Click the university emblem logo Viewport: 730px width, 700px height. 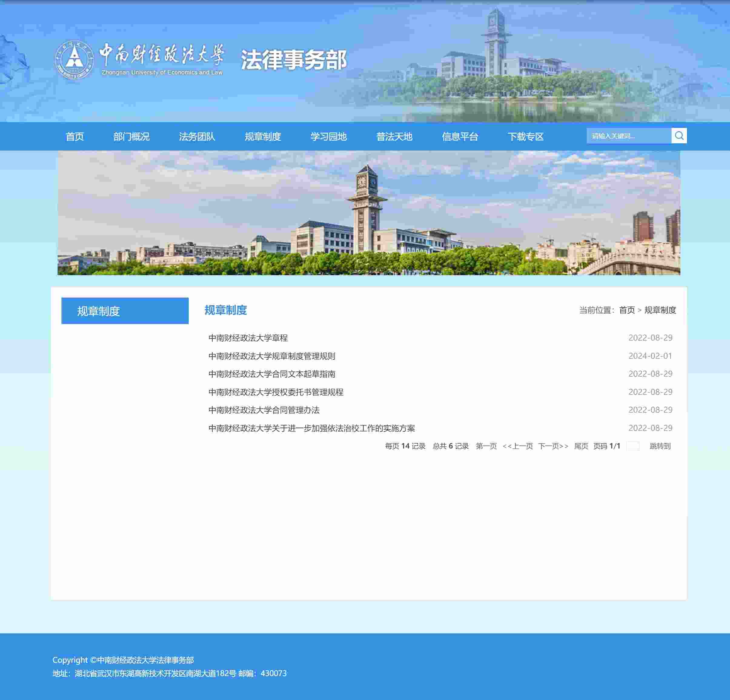(75, 60)
